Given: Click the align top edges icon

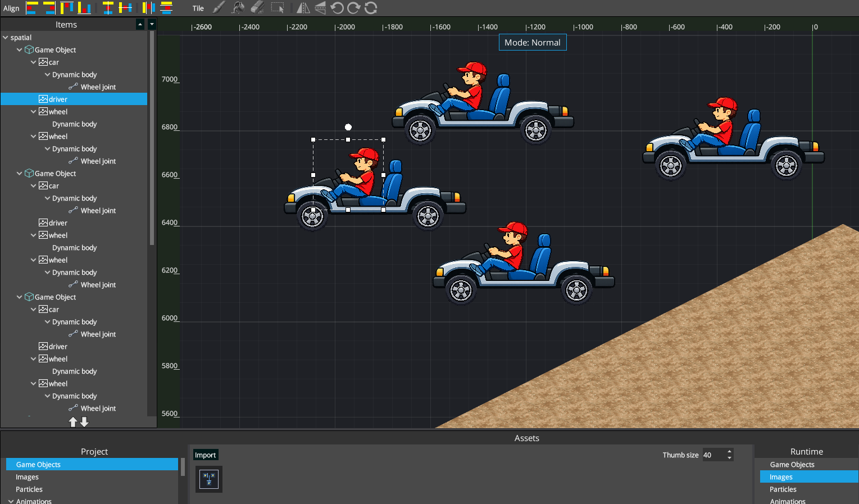Looking at the screenshot, I should pos(67,8).
